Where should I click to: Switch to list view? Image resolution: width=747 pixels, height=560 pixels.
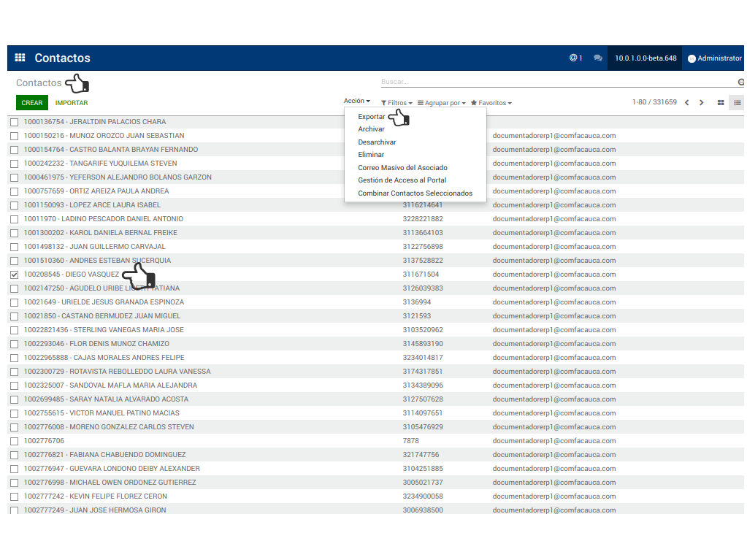coord(738,103)
